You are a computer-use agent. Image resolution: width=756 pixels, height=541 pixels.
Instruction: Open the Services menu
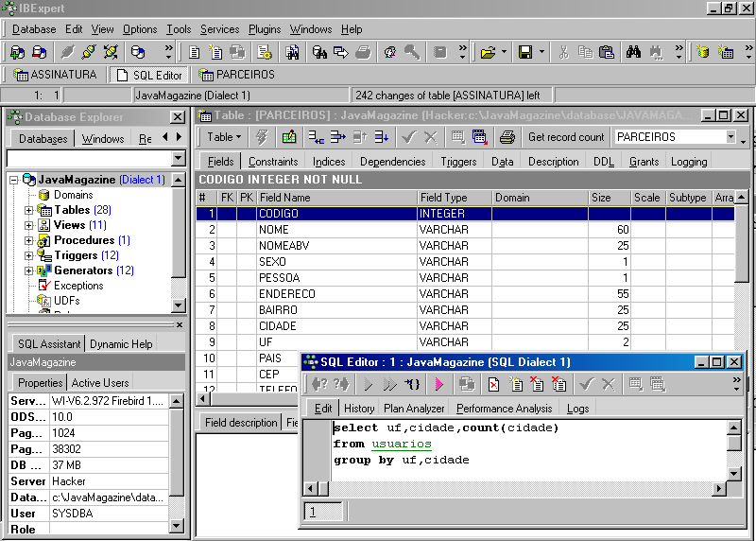[x=219, y=29]
